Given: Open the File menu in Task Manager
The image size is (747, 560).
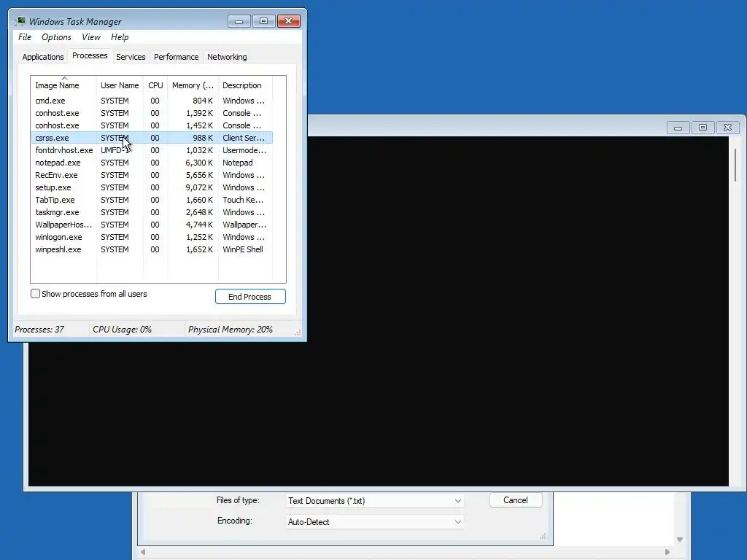Looking at the screenshot, I should coord(25,37).
